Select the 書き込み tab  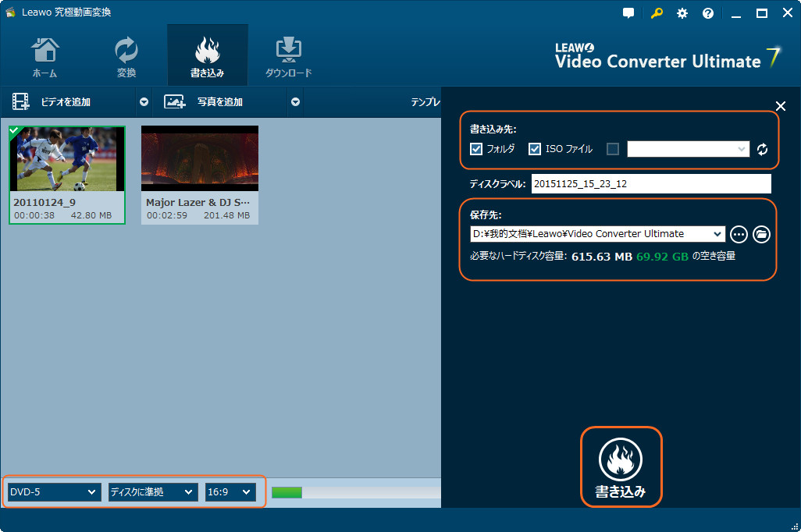[x=208, y=55]
